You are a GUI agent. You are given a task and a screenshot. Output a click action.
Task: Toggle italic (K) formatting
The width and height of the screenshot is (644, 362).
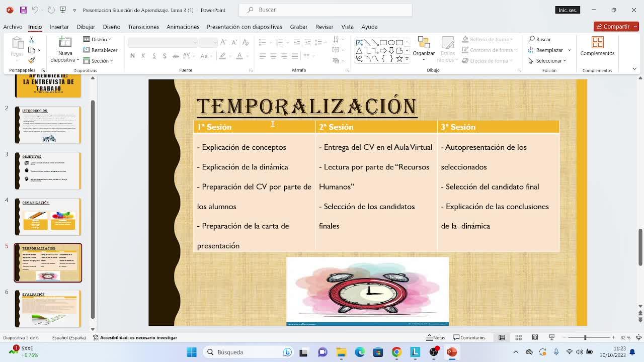[x=143, y=56]
